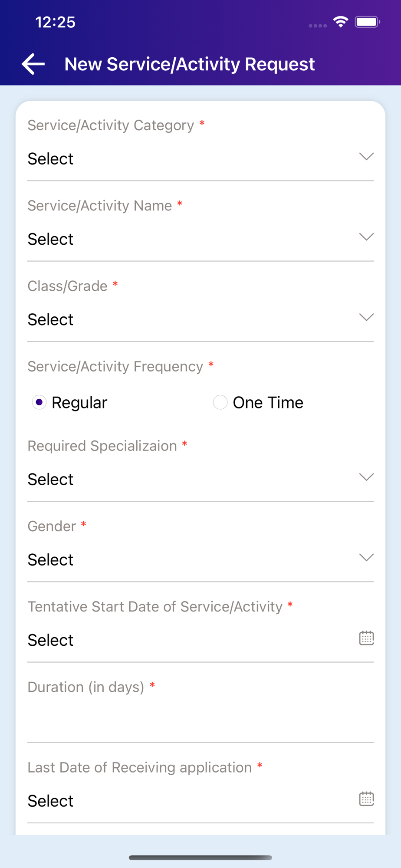This screenshot has height=868, width=401.
Task: Expand the Gender dropdown chevron
Action: [366, 558]
